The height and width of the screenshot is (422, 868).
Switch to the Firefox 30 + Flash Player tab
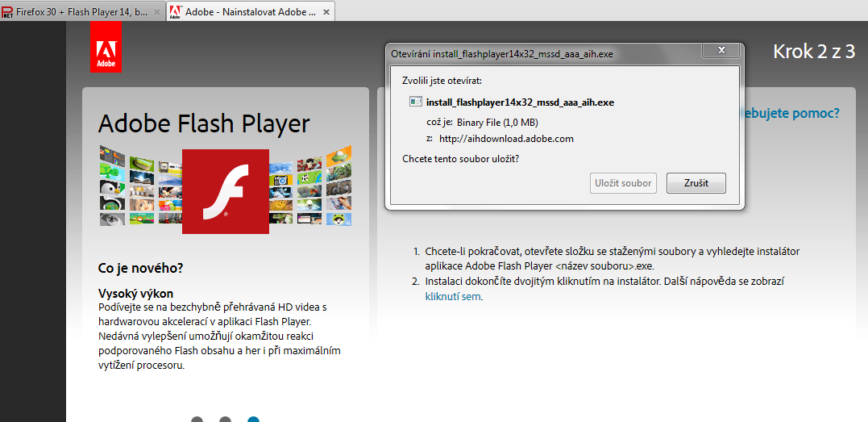pos(82,11)
